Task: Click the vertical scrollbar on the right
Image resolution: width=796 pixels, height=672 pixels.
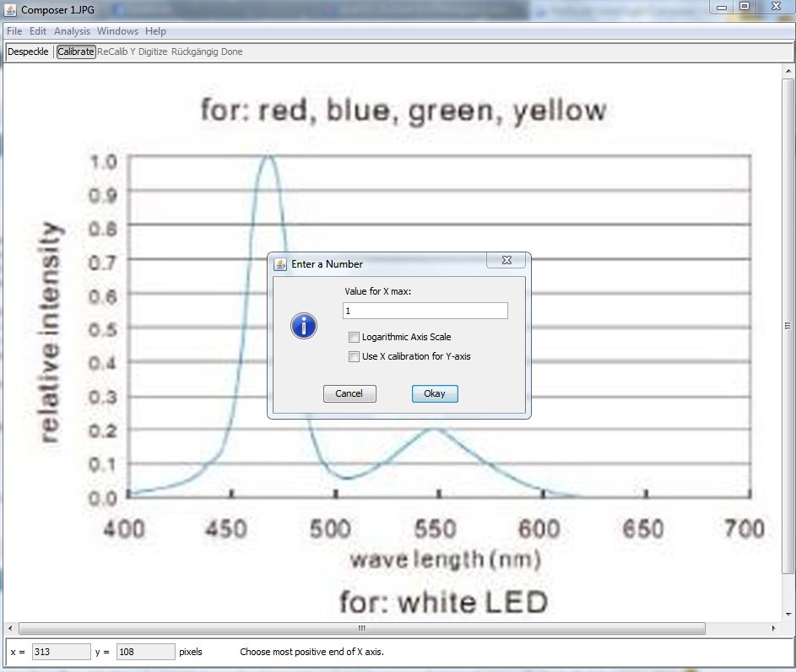Action: click(x=787, y=326)
